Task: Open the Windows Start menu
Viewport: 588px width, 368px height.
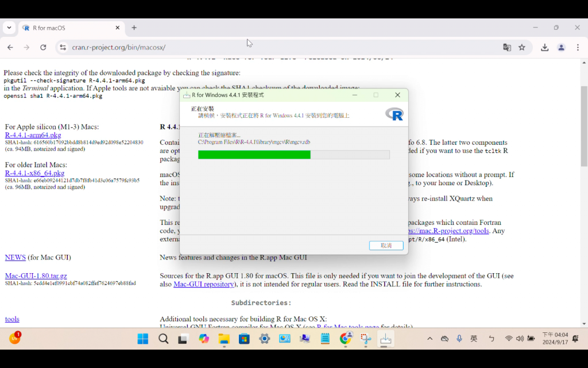Action: coord(142,339)
